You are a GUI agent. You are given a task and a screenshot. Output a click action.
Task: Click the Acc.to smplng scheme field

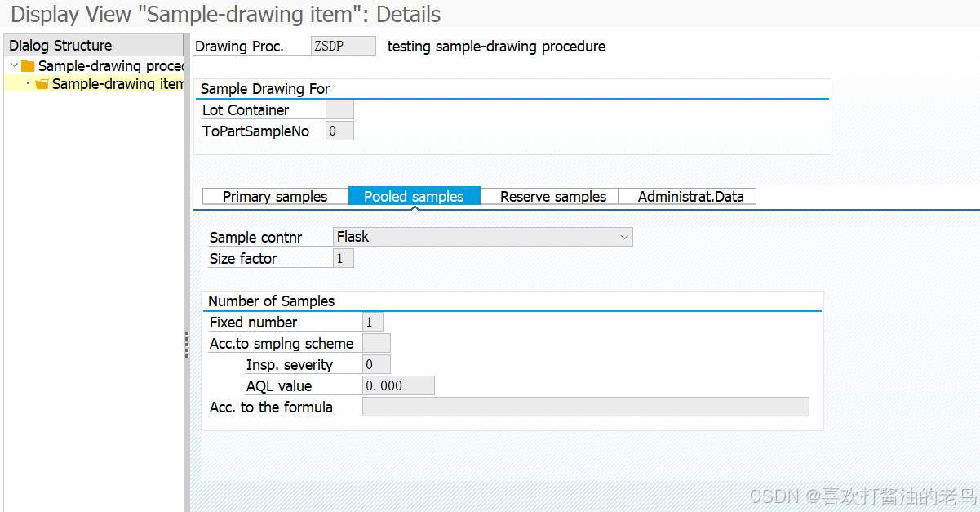click(x=376, y=343)
